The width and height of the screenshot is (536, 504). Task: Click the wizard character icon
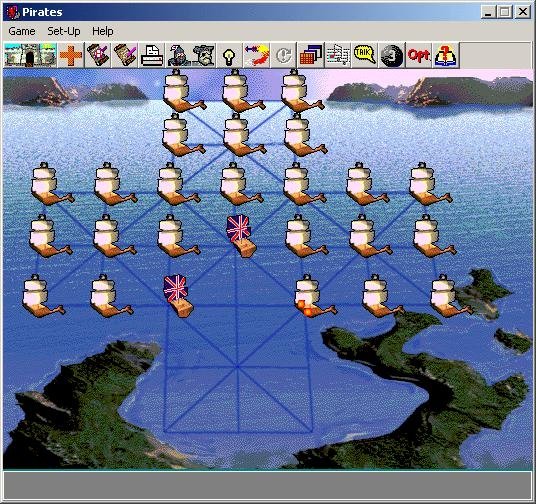[178, 55]
